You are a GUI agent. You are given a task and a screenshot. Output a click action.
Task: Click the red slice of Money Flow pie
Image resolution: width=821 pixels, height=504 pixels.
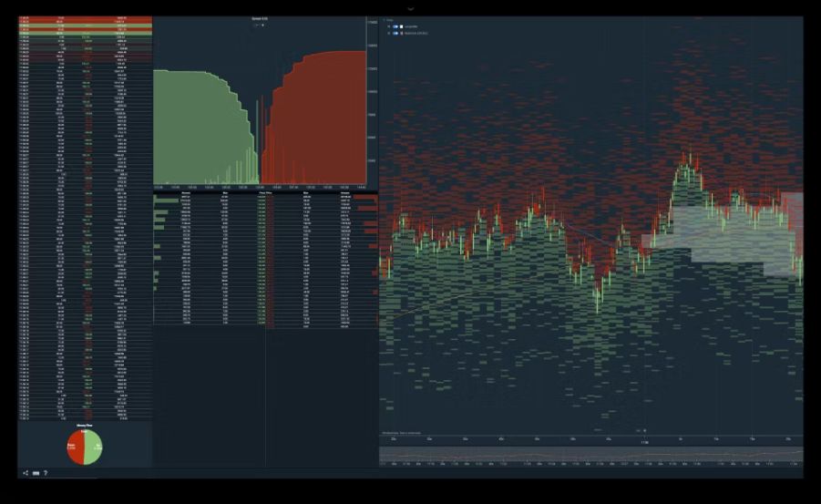75,447
